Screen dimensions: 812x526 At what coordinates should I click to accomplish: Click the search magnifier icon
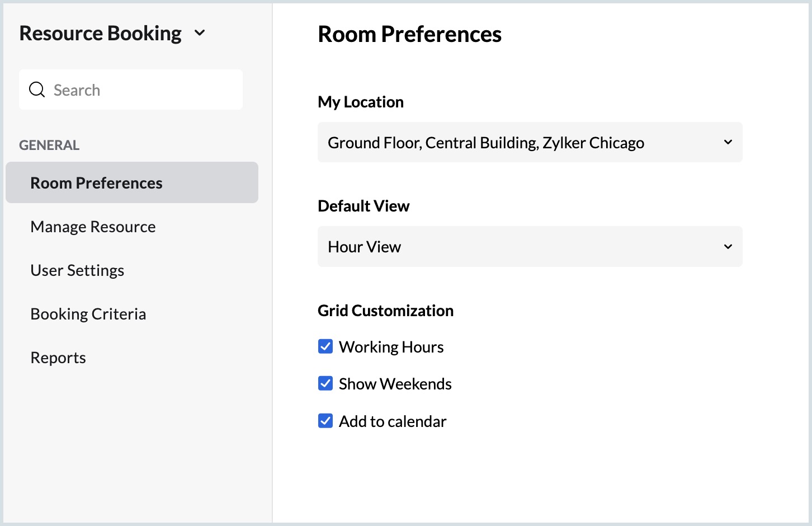37,90
